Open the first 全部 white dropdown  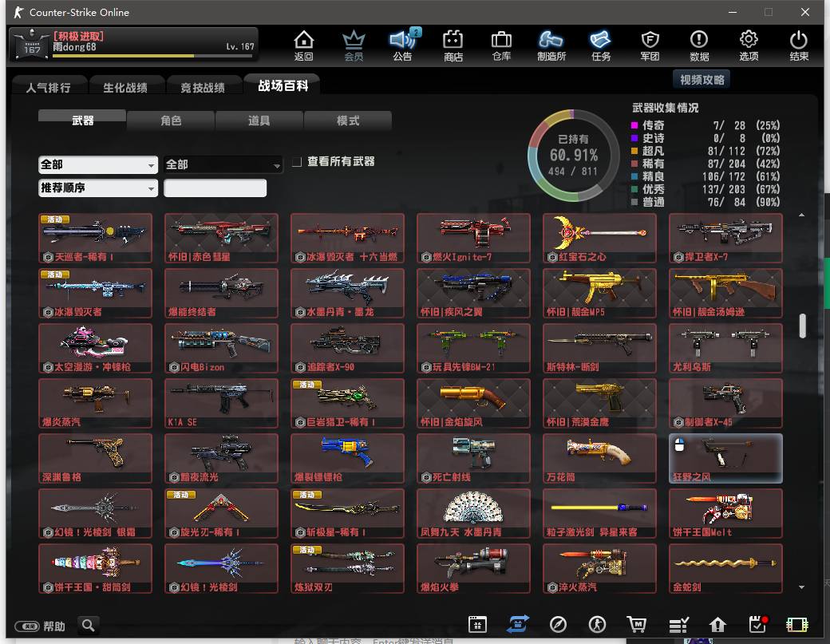click(98, 164)
